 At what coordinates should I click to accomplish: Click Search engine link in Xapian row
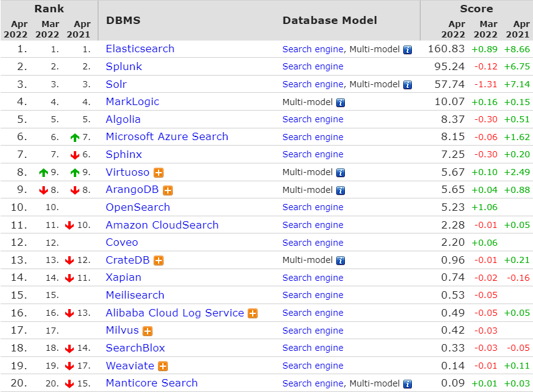(313, 278)
